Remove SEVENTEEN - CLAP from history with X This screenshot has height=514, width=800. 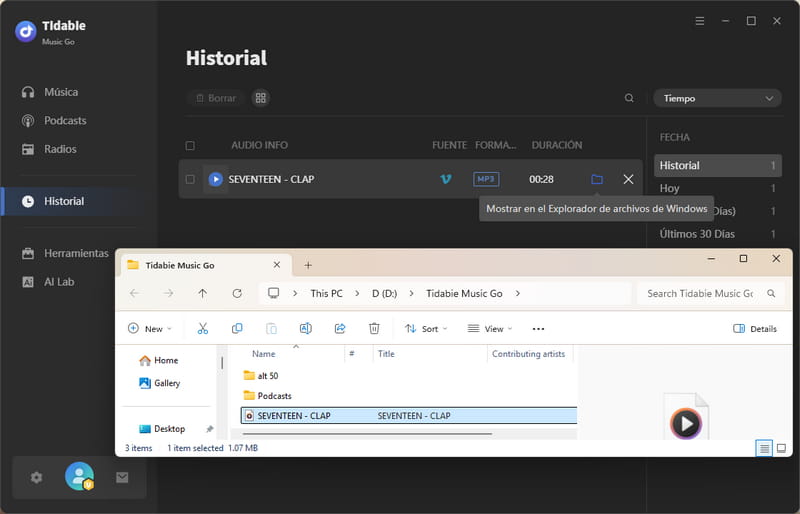628,179
